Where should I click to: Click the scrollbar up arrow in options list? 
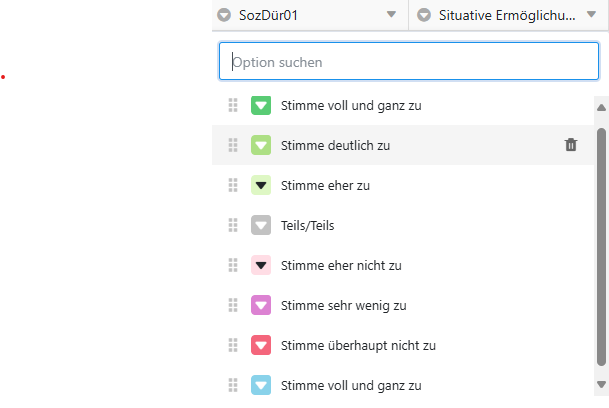coord(601,107)
